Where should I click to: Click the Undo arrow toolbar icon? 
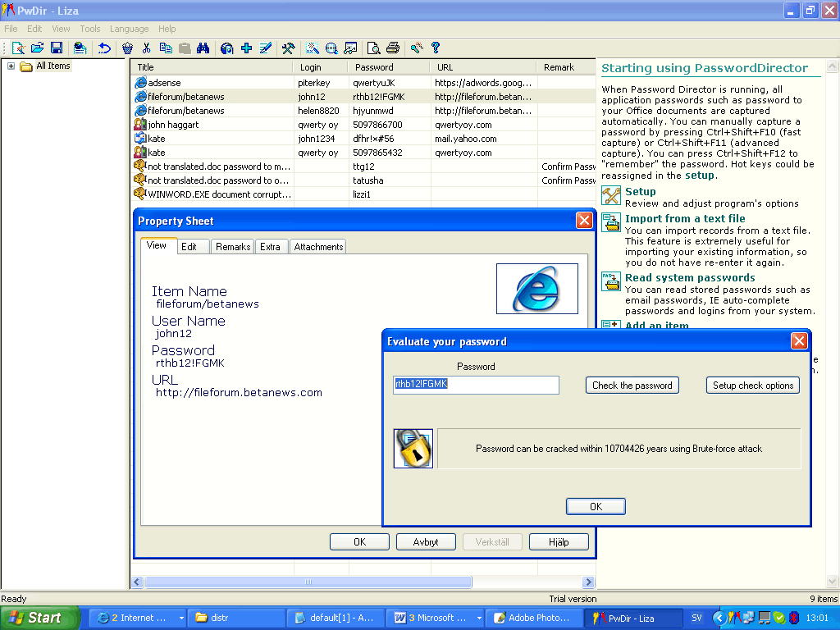104,48
